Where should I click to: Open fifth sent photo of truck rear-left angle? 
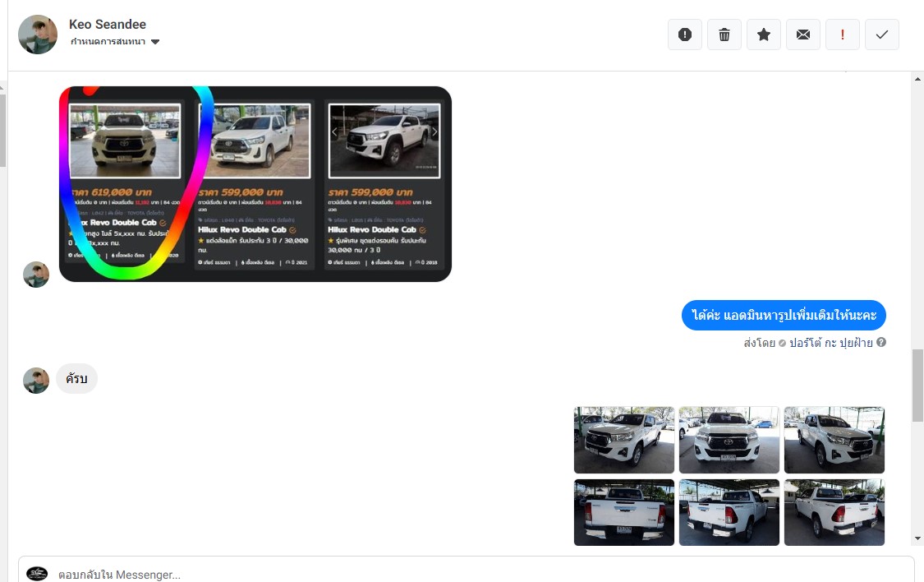[729, 512]
